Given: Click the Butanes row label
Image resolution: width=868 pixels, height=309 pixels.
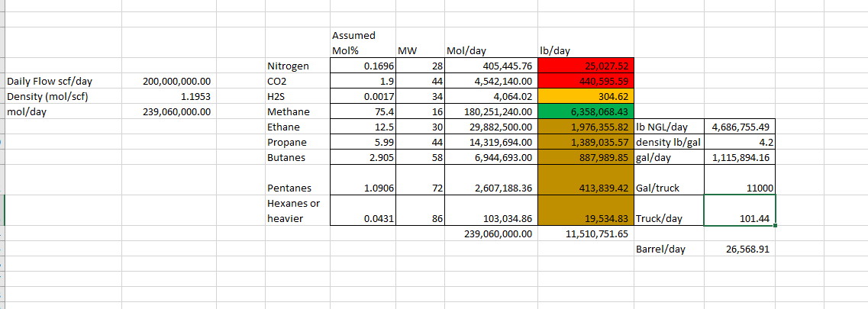Looking at the screenshot, I should [x=298, y=157].
